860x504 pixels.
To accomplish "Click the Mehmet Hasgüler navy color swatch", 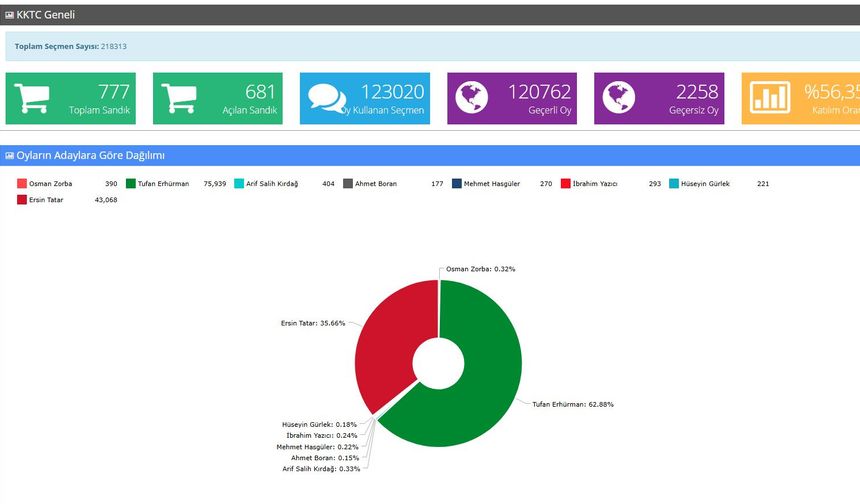I will 457,184.
